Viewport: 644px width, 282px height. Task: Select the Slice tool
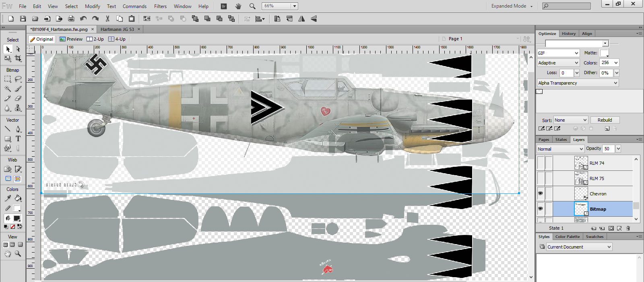[18, 169]
